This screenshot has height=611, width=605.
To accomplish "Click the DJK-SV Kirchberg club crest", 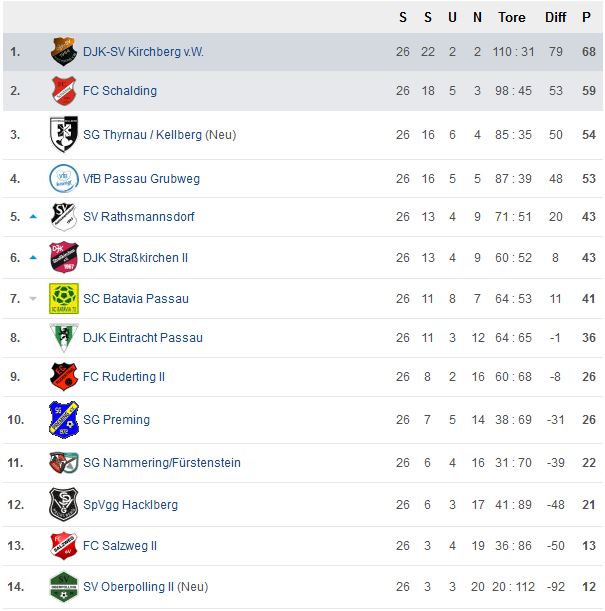I will 63,51.
